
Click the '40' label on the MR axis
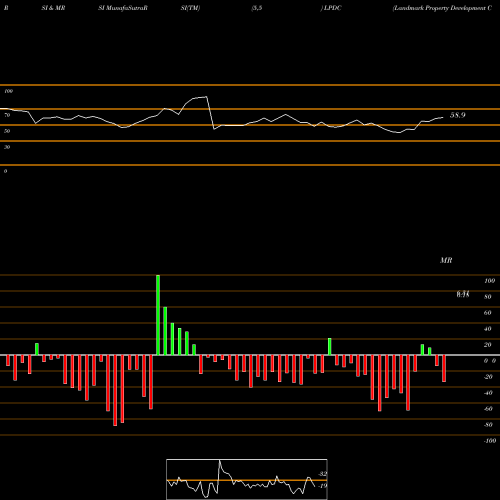[x=488, y=329]
